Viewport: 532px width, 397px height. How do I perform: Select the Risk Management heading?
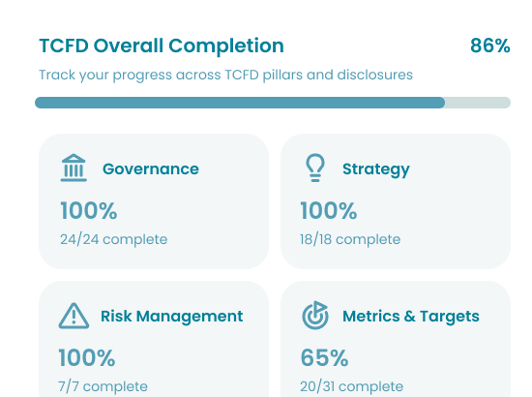pos(171,317)
